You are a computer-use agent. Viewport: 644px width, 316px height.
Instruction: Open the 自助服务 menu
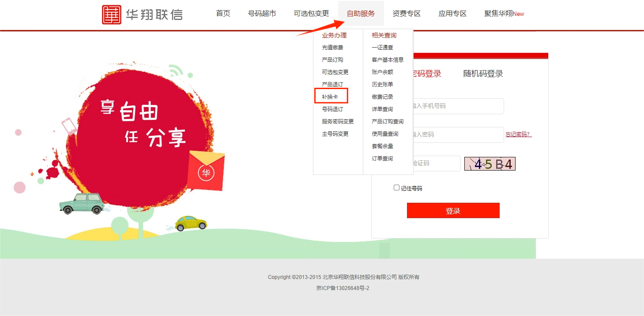[x=361, y=14]
